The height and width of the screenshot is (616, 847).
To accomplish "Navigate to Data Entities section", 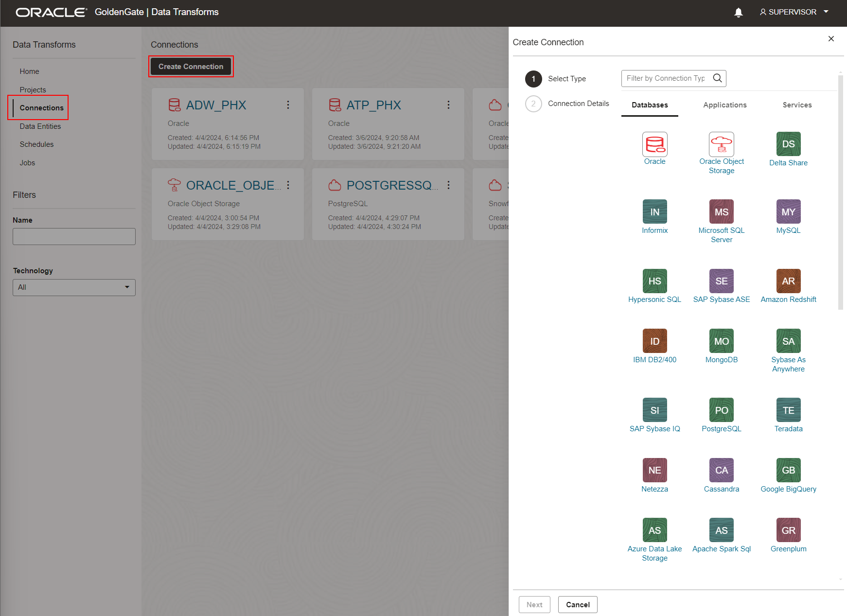I will click(40, 126).
